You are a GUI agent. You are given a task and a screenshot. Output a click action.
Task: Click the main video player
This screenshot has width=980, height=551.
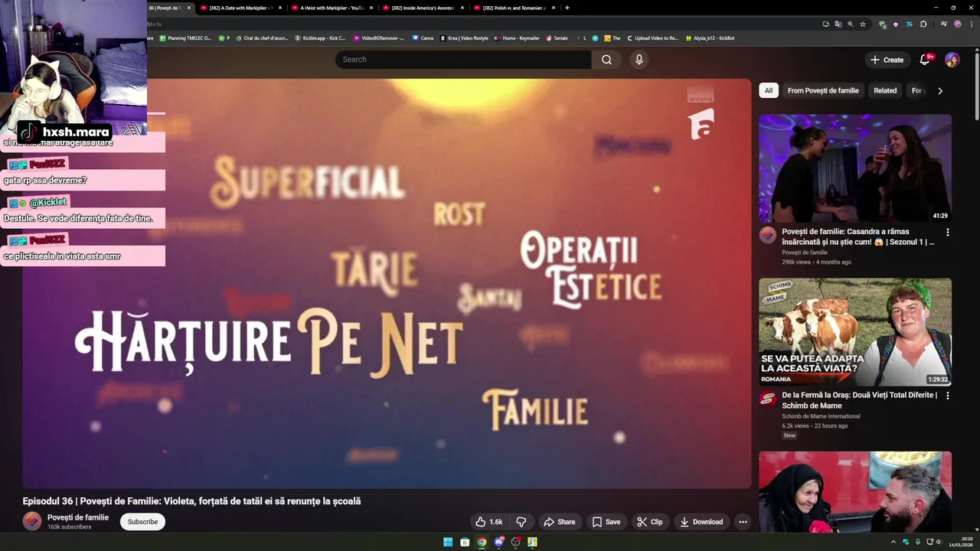(387, 283)
